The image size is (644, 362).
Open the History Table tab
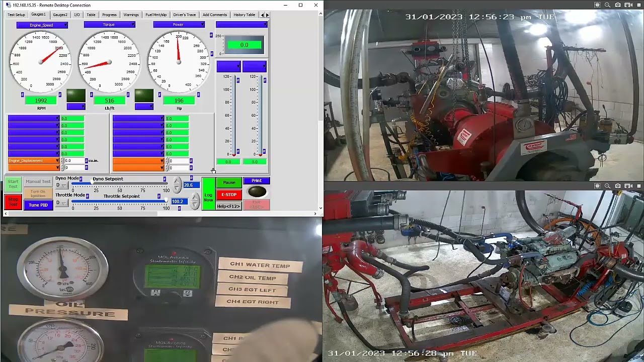pos(245,15)
